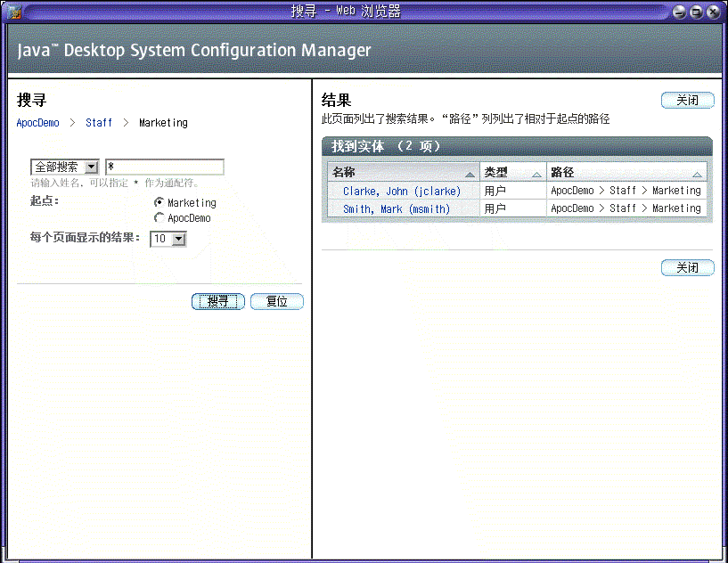Viewport: 728px width, 563px height.
Task: Select the Marketing starting point radio button
Action: pos(159,202)
